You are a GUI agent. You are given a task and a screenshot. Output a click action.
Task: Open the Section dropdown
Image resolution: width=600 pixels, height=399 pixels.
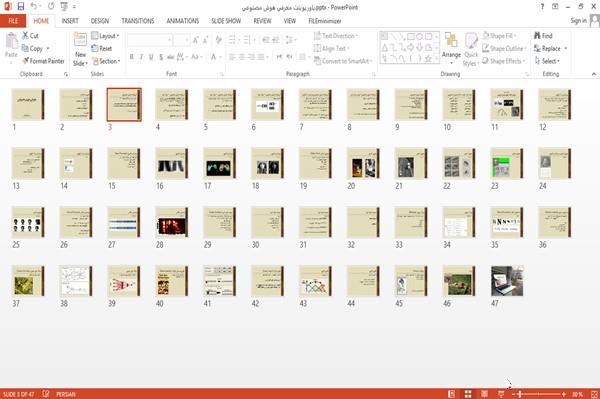click(x=106, y=61)
